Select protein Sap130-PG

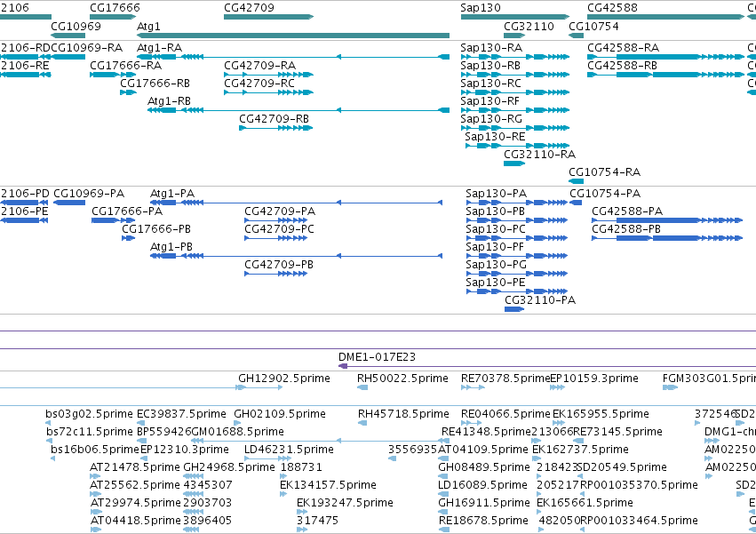pos(517,274)
